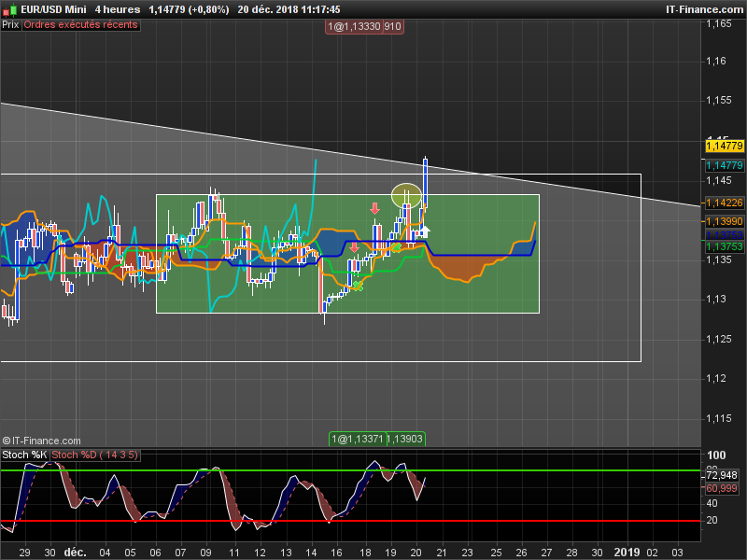Image resolution: width=747 pixels, height=560 pixels.
Task: Click the 72,948 stochastic value tag
Action: 722,476
